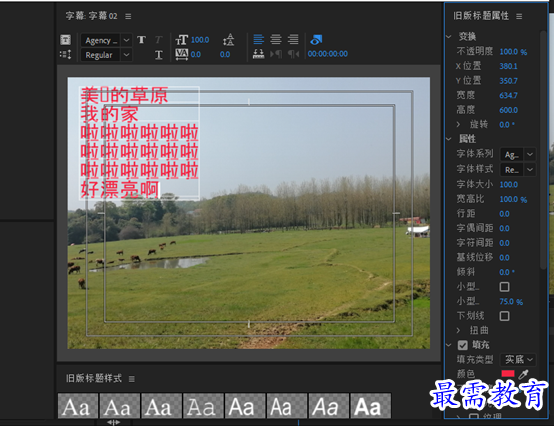Image resolution: width=554 pixels, height=426 pixels.
Task: Pick fill color with the eyedropper
Action: [524, 374]
